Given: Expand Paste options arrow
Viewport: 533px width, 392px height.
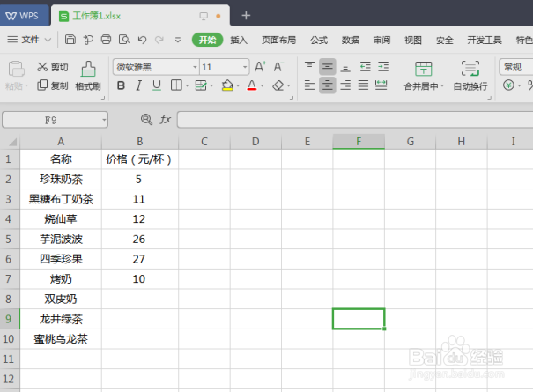Looking at the screenshot, I should (x=26, y=86).
